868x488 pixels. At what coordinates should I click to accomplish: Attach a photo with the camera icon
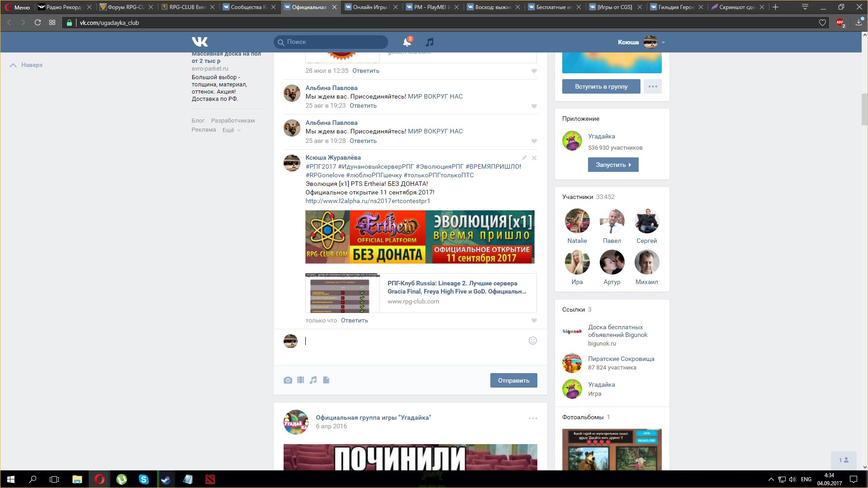click(288, 380)
